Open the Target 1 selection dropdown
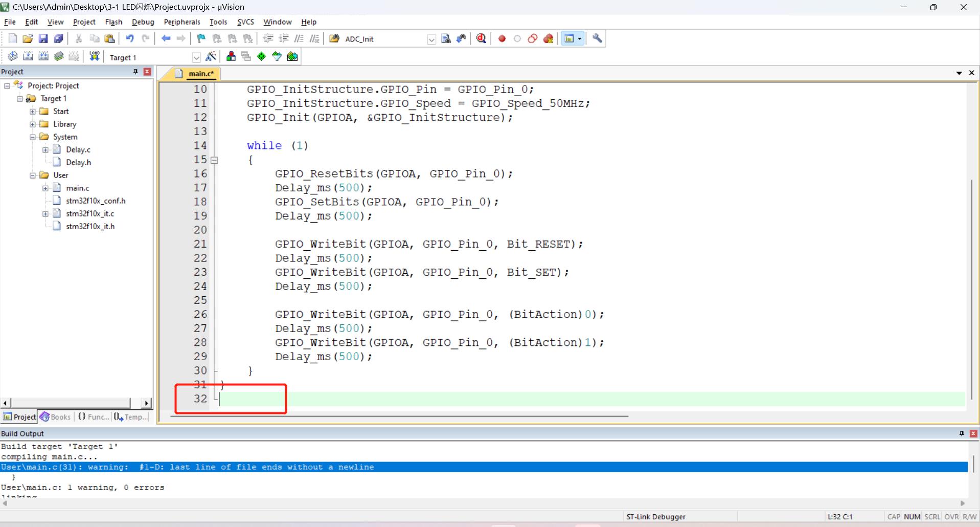The width and height of the screenshot is (980, 527). pos(196,57)
